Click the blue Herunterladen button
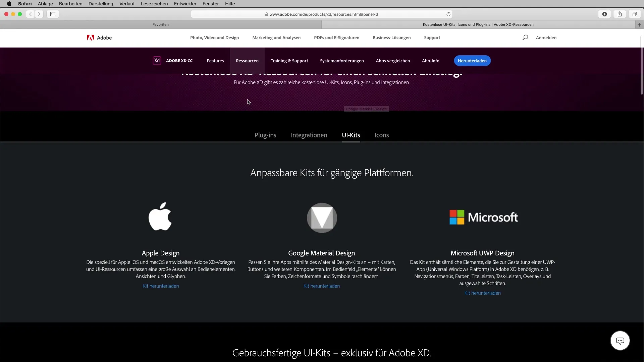644x362 pixels. (472, 61)
